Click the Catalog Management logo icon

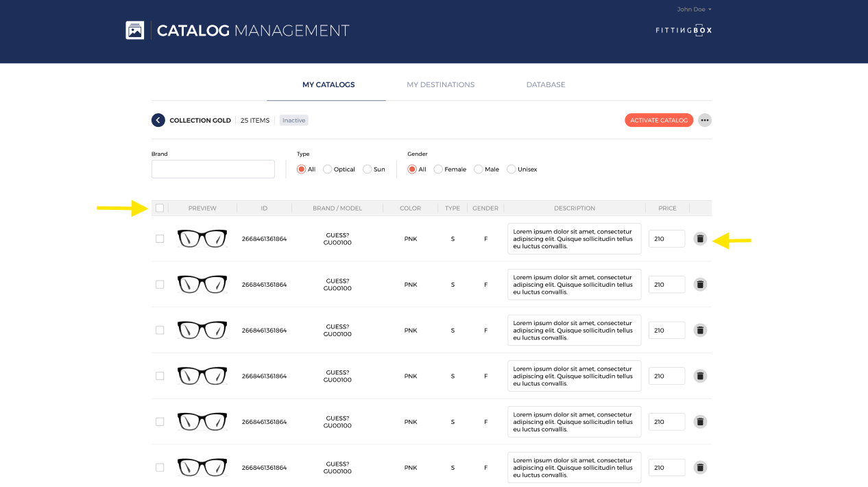134,30
